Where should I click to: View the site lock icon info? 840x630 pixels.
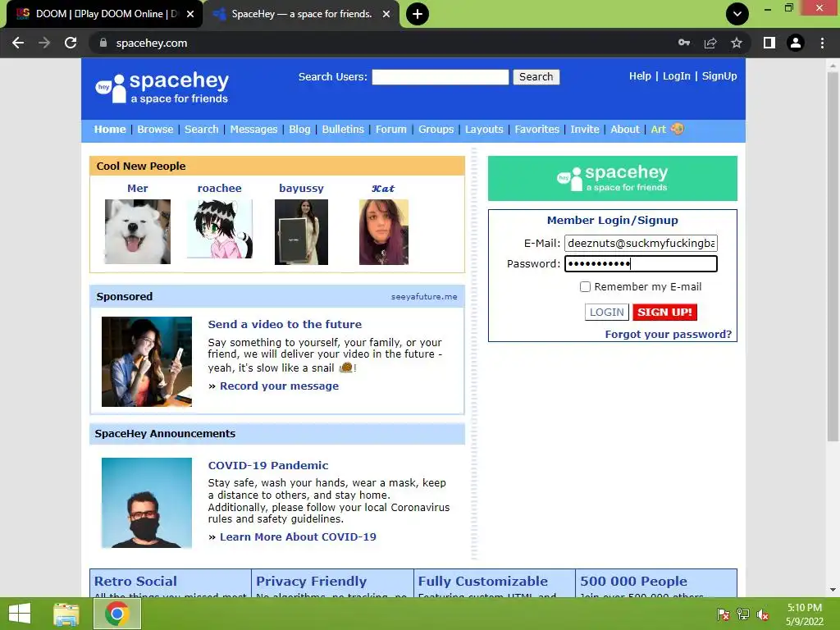(103, 43)
